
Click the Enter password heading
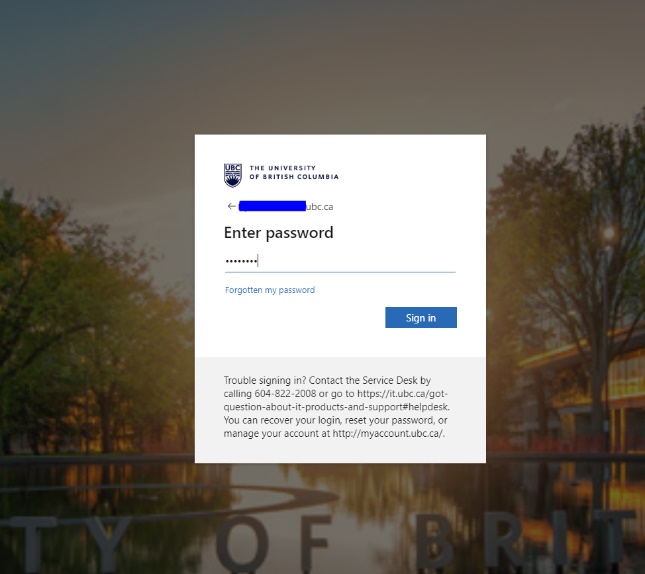[x=278, y=233]
